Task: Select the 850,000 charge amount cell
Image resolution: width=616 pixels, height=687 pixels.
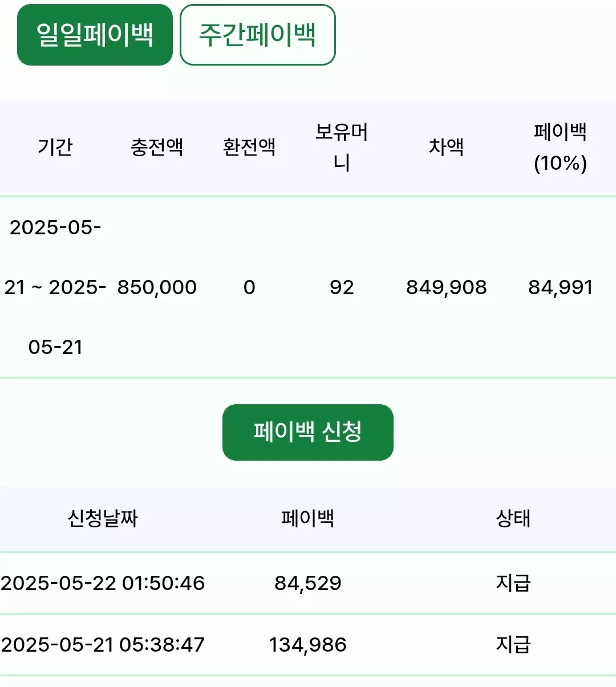Action: coord(157,287)
